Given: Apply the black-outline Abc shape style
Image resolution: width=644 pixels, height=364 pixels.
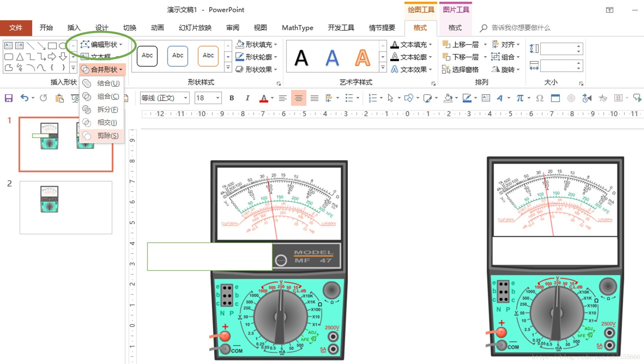Looking at the screenshot, I should point(147,56).
